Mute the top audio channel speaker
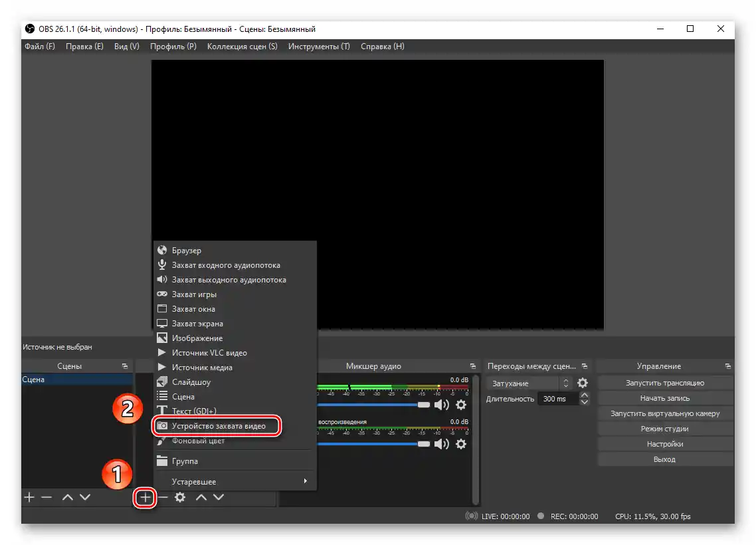This screenshot has height=545, width=756. click(441, 405)
